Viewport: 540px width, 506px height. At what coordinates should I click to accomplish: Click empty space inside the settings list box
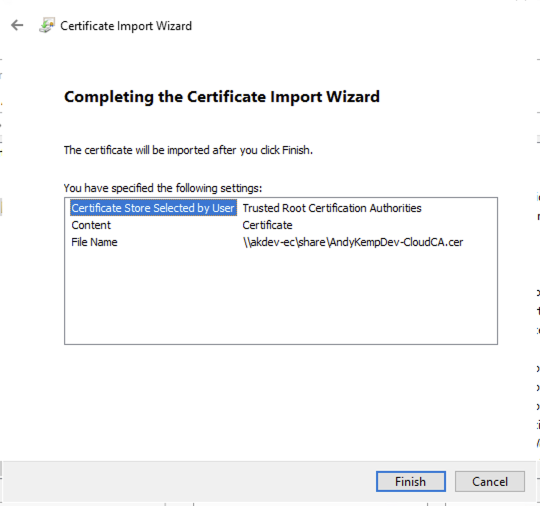click(281, 296)
